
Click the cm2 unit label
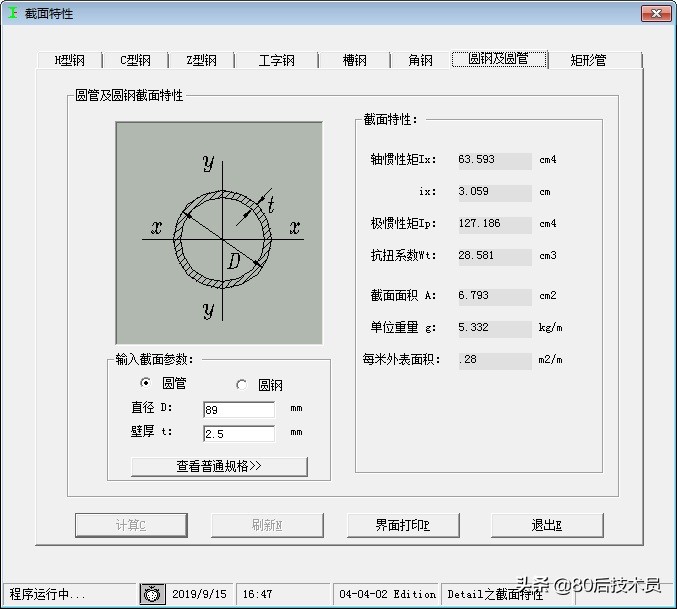[x=548, y=296]
